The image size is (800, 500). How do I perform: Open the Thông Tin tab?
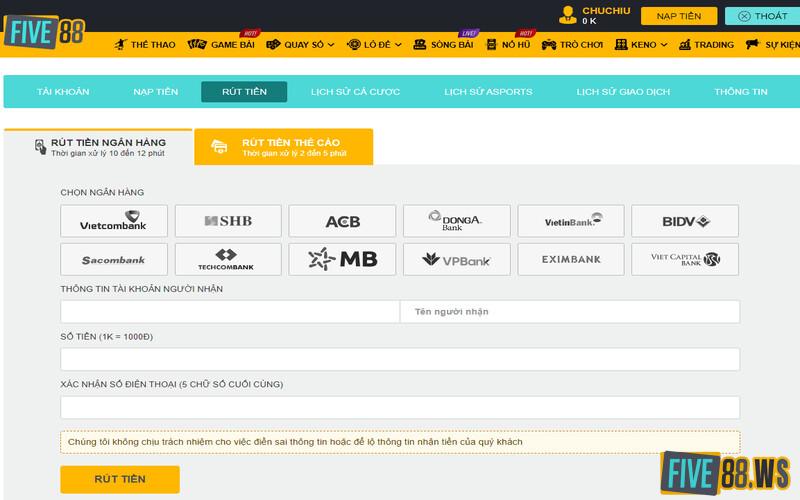[741, 92]
